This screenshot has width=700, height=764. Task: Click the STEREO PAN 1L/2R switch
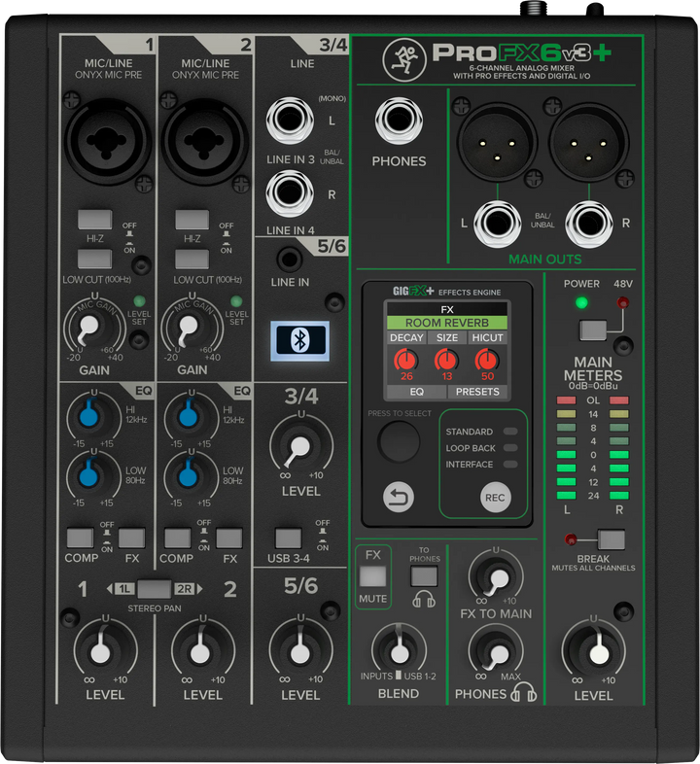154,589
